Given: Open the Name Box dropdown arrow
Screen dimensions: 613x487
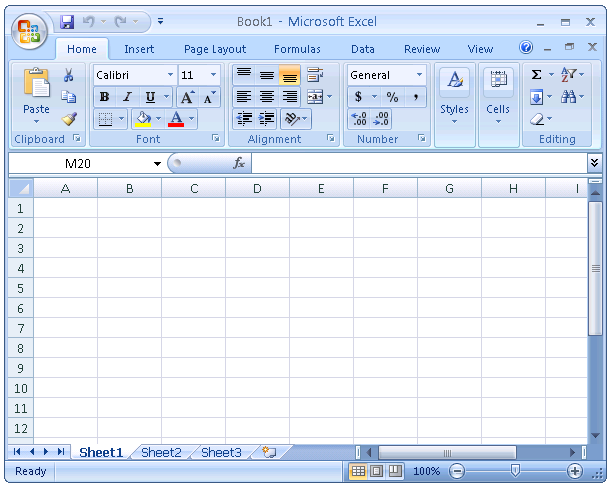Looking at the screenshot, I should 157,164.
